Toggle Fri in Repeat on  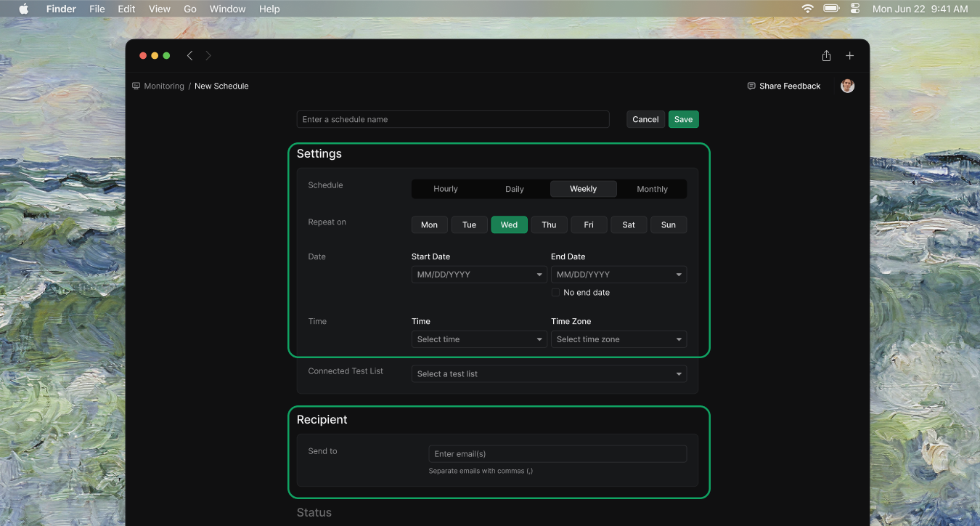589,224
